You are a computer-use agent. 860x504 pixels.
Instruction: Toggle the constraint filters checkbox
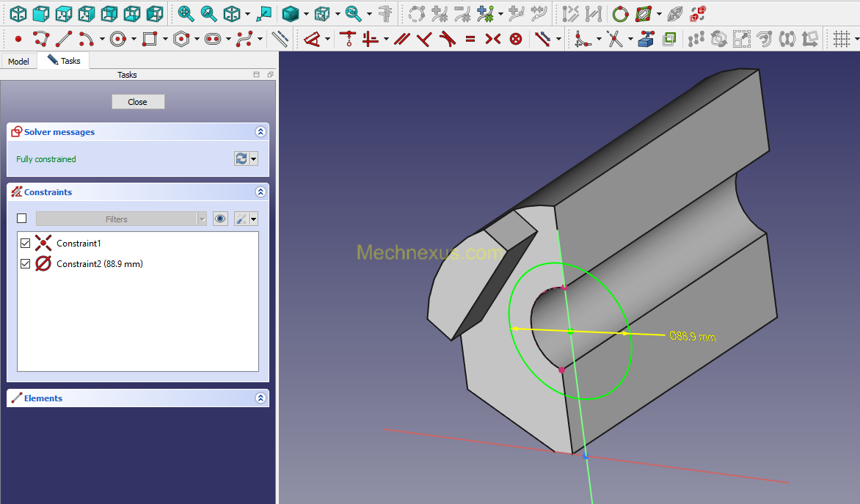point(22,219)
